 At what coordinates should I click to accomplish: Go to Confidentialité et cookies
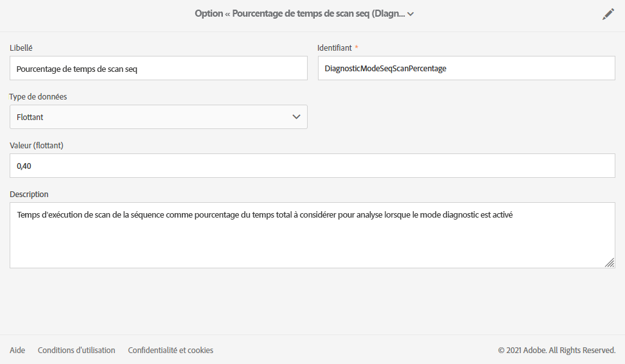(x=170, y=351)
